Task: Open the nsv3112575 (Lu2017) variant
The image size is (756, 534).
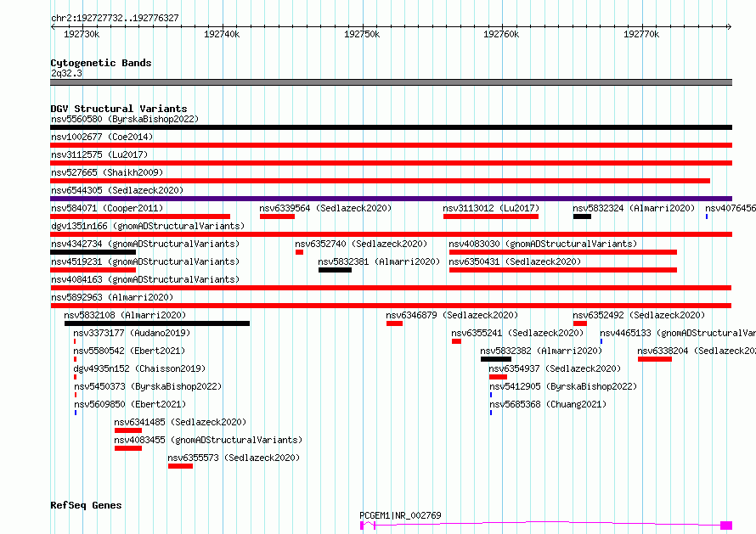Action: (99, 155)
